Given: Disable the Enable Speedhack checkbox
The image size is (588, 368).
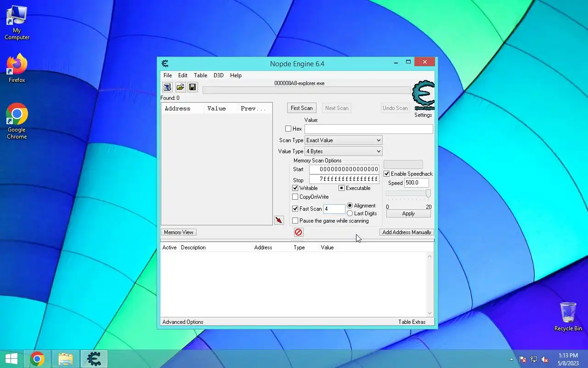Looking at the screenshot, I should pyautogui.click(x=387, y=174).
